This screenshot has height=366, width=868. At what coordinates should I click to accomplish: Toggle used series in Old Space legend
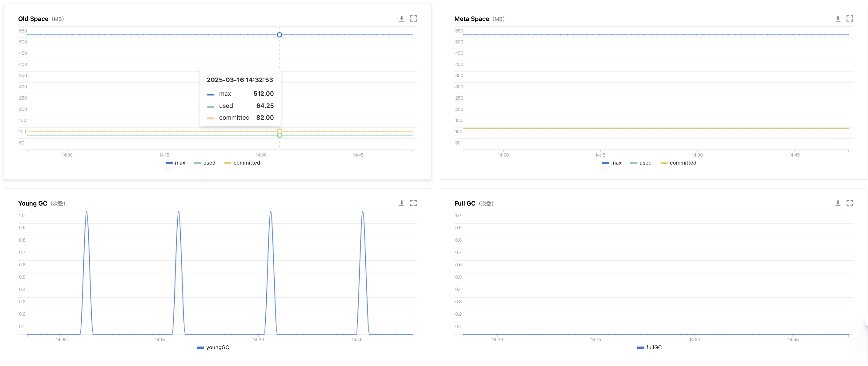[205, 163]
